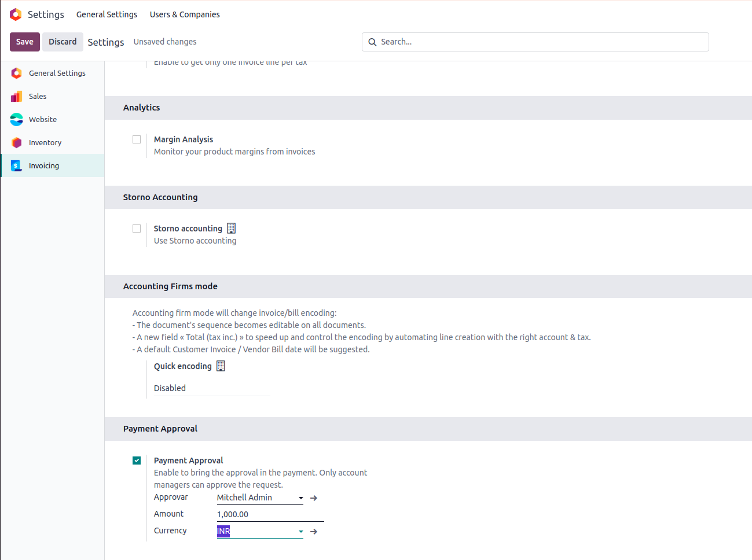Enable the Margin Analysis checkbox
Screen dimensions: 752x560
click(x=137, y=139)
